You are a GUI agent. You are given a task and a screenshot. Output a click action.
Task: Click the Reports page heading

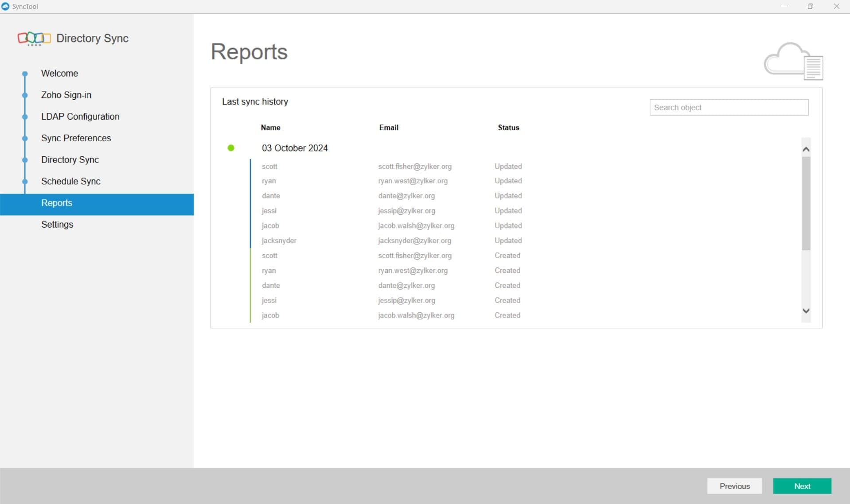click(249, 52)
